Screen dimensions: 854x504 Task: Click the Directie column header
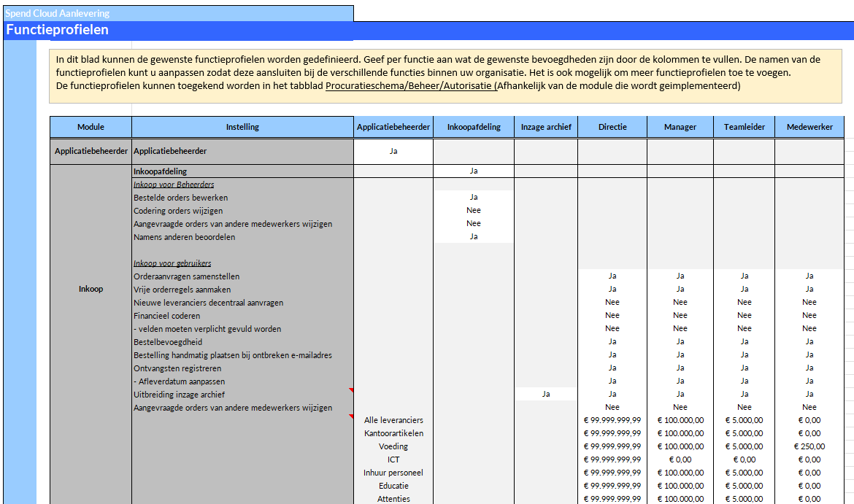612,127
